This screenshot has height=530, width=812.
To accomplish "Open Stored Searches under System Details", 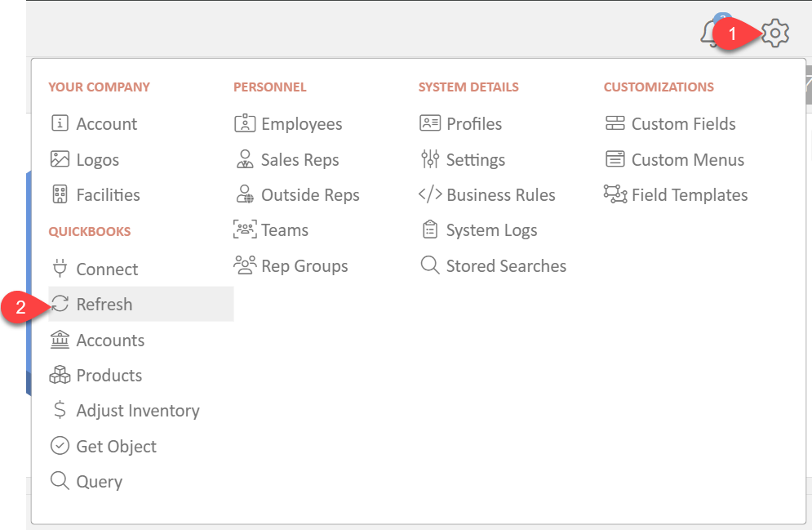I will (x=493, y=265).
